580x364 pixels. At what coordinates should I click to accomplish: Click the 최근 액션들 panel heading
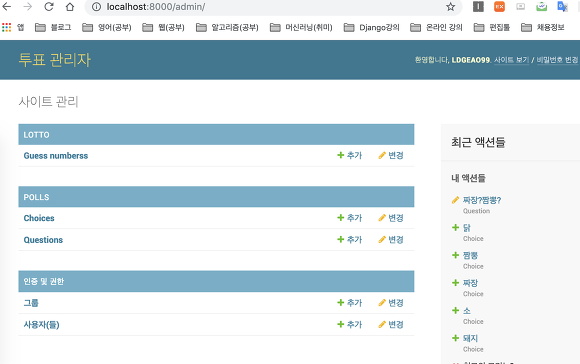pyautogui.click(x=478, y=142)
